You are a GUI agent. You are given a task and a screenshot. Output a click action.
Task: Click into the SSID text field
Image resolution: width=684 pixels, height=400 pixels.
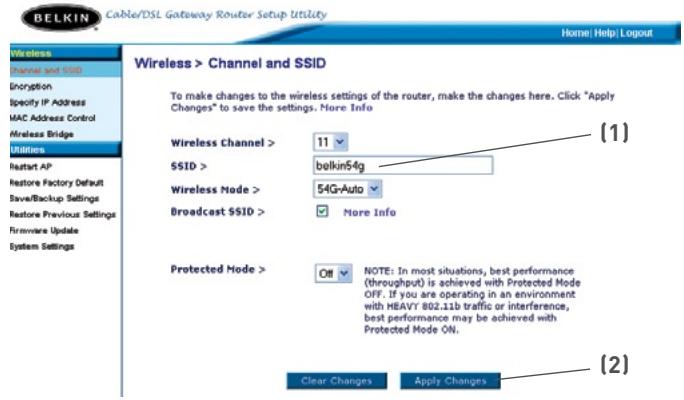click(x=403, y=165)
